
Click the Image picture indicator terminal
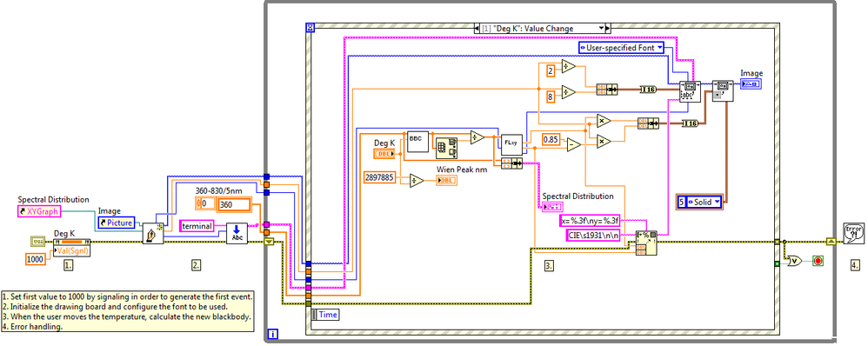[751, 83]
